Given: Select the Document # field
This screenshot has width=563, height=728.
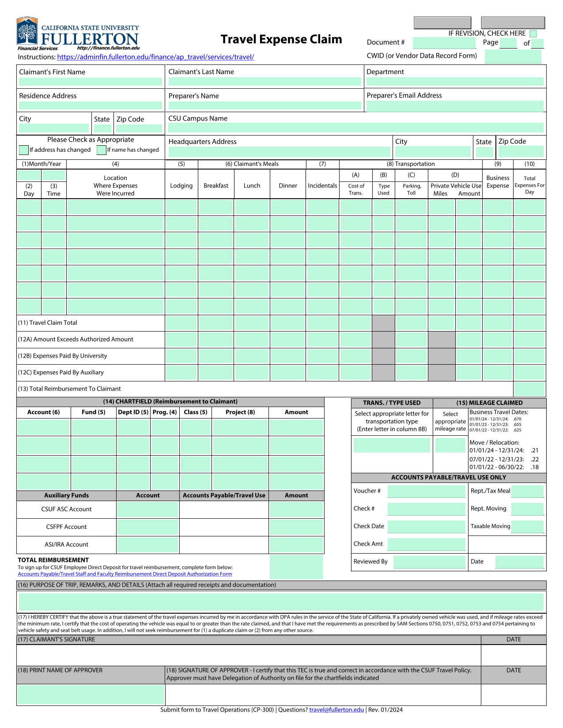Looking at the screenshot, I should [444, 43].
